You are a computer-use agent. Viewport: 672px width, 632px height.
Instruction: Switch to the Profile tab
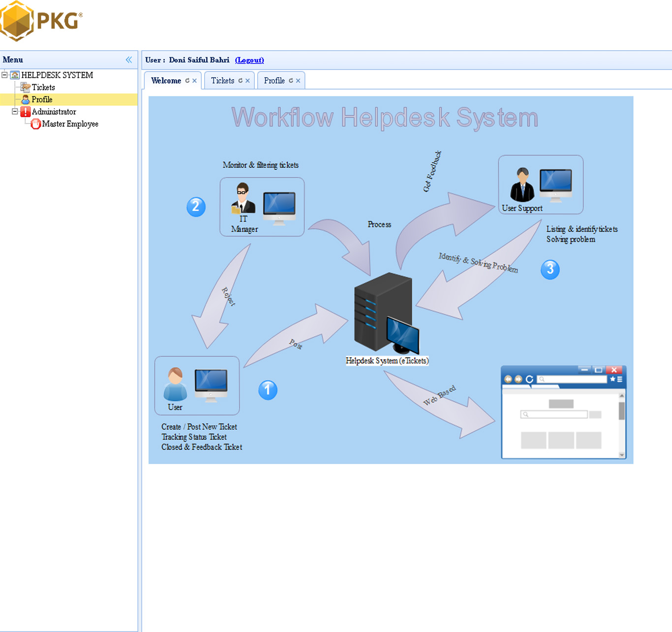click(274, 81)
